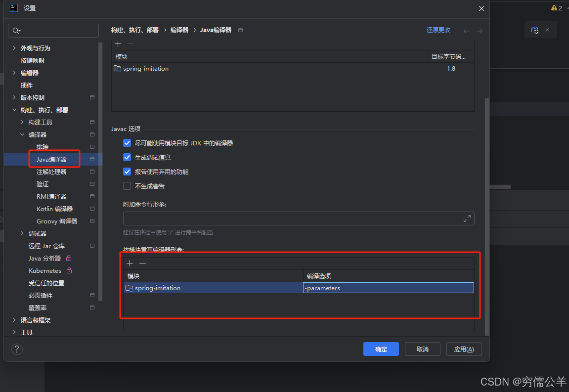
Task: Click project-level icon on Kotlin 编译器 row
Action: (92, 208)
